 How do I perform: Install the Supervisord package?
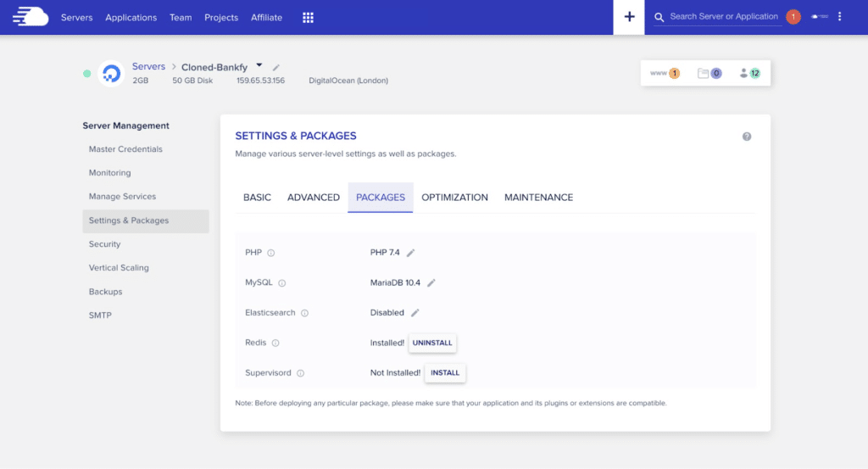pos(445,372)
